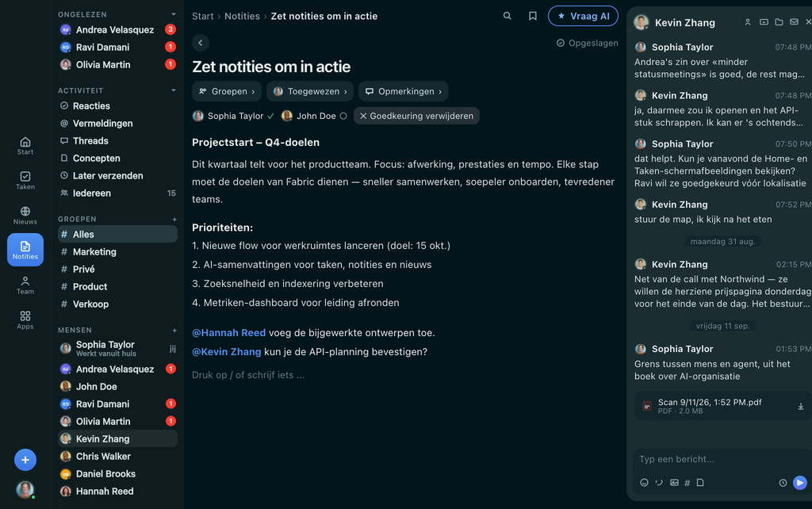
Task: Open Concepten drafts
Action: point(117,159)
